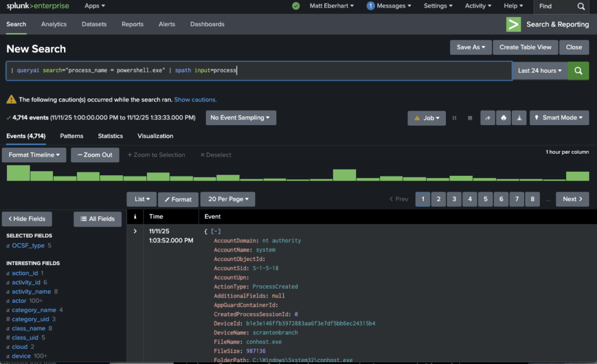The height and width of the screenshot is (364, 597).
Task: Switch to the Patterns tab
Action: point(72,136)
